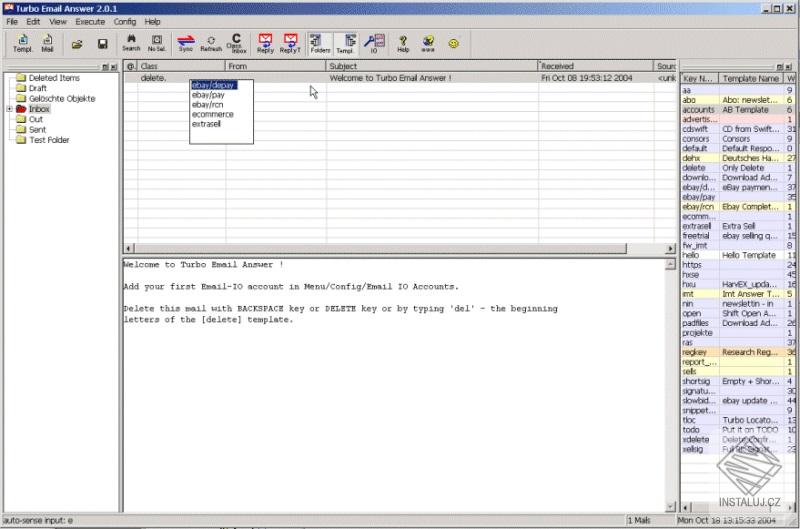Click the Template Name column header

751,79
